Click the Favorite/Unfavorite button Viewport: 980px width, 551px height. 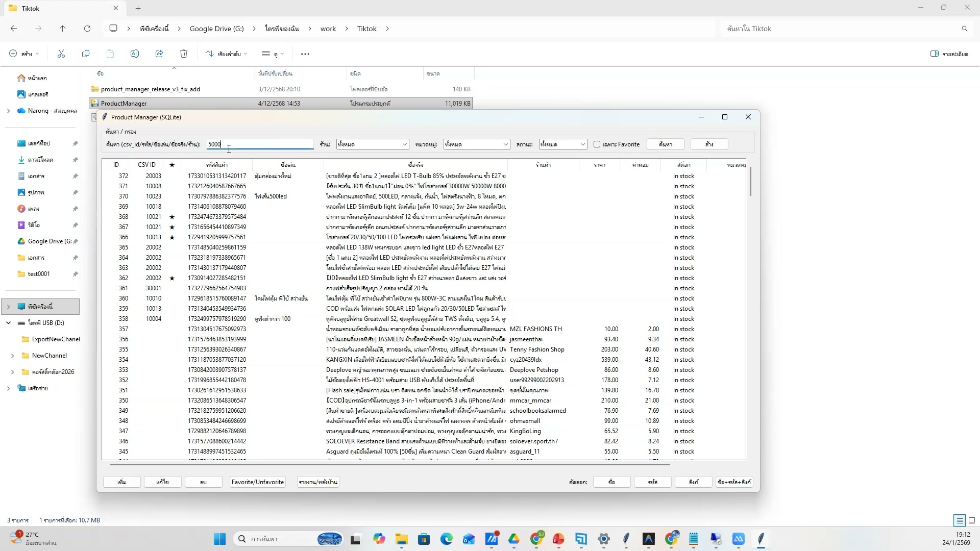[x=257, y=482]
